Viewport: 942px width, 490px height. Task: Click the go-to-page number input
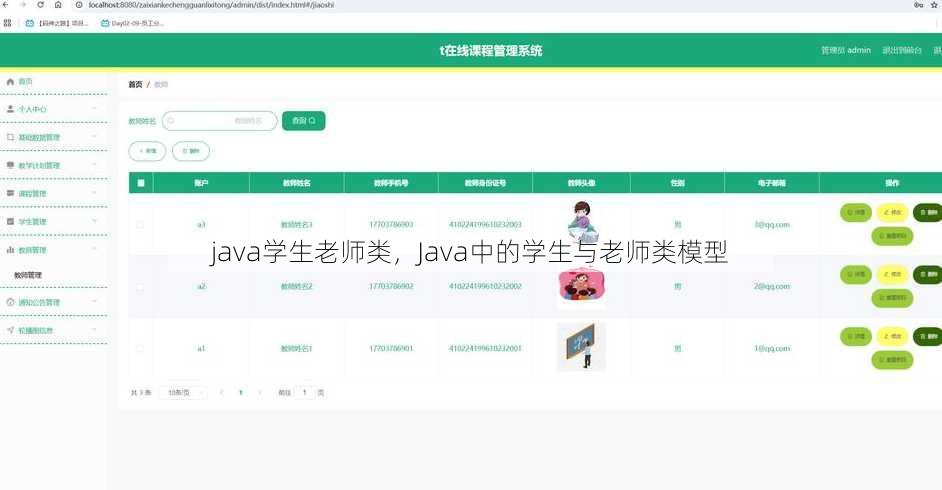tap(305, 393)
